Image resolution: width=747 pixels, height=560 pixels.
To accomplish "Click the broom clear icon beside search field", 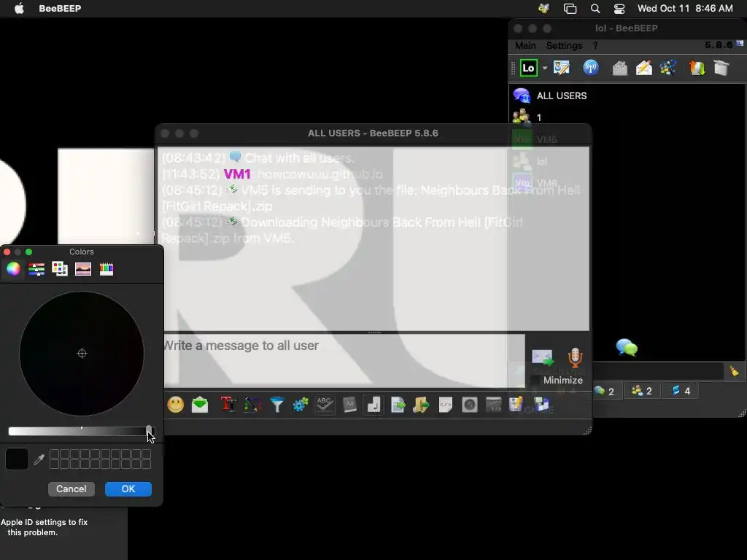I will click(735, 370).
